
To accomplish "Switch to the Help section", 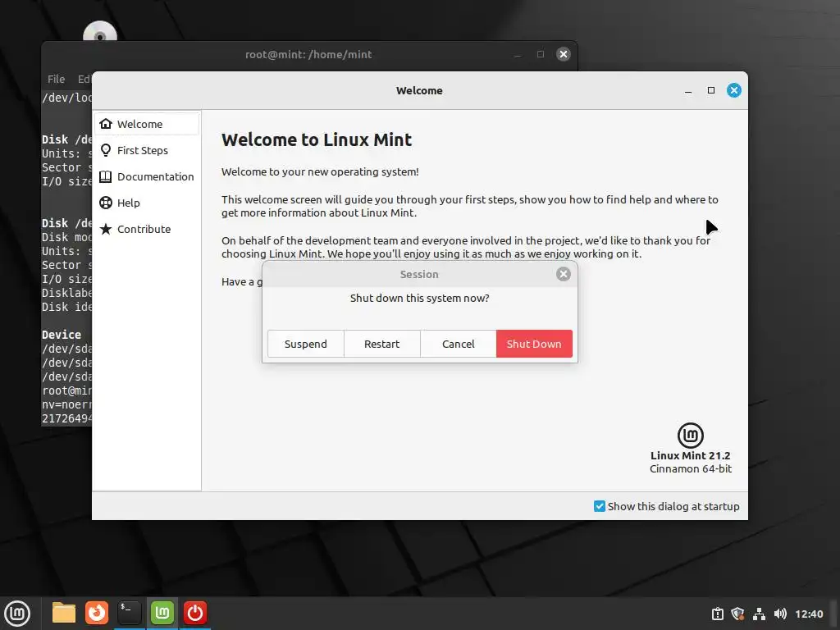I will coord(148,203).
